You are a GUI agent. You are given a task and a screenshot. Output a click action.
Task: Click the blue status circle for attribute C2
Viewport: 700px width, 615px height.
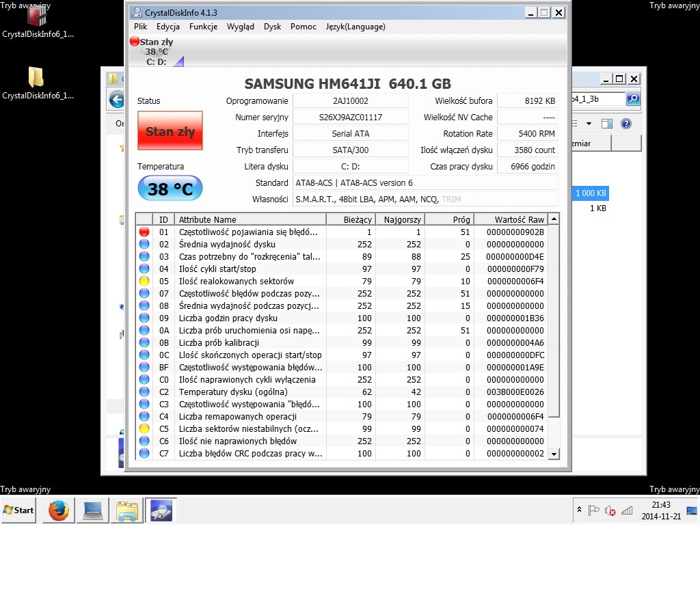(144, 392)
